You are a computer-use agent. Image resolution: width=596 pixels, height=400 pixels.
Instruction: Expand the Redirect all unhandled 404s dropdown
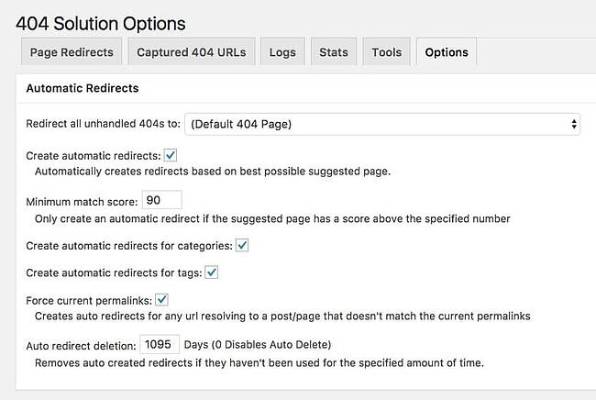382,124
